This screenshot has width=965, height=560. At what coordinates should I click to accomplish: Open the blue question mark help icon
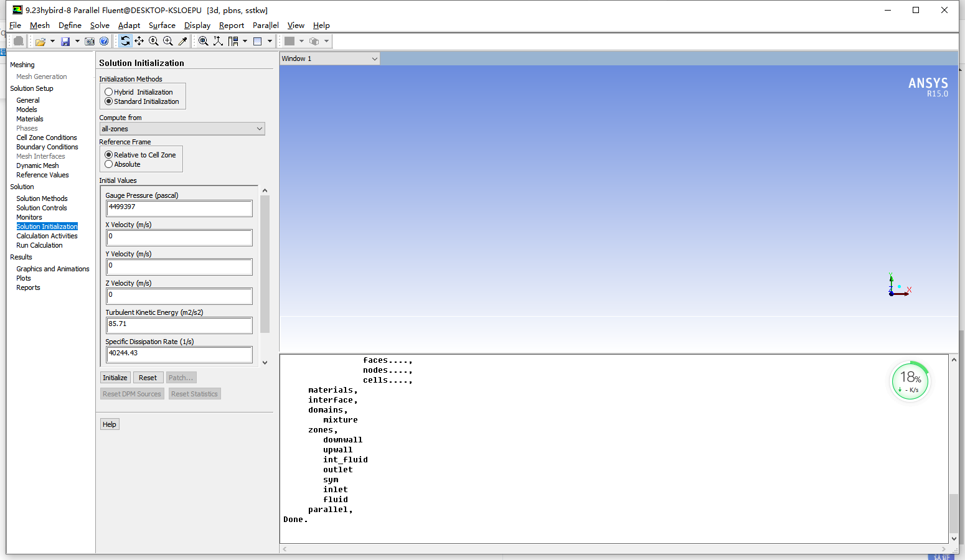click(104, 42)
